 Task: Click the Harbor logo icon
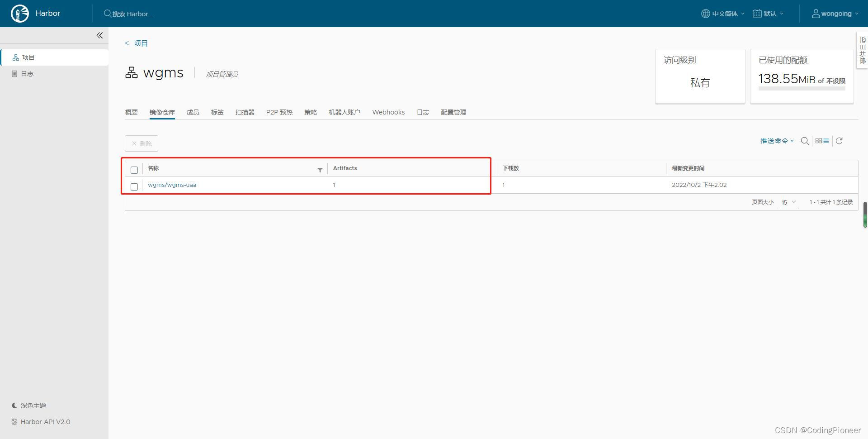pyautogui.click(x=20, y=14)
